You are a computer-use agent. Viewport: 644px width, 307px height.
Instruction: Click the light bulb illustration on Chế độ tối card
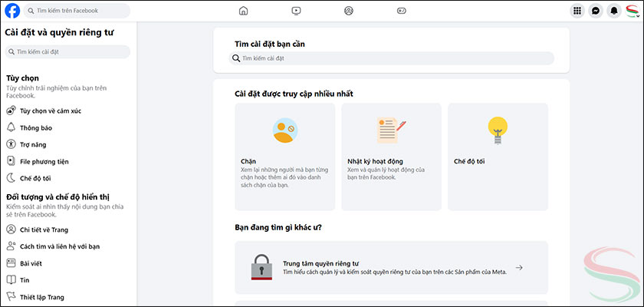498,130
